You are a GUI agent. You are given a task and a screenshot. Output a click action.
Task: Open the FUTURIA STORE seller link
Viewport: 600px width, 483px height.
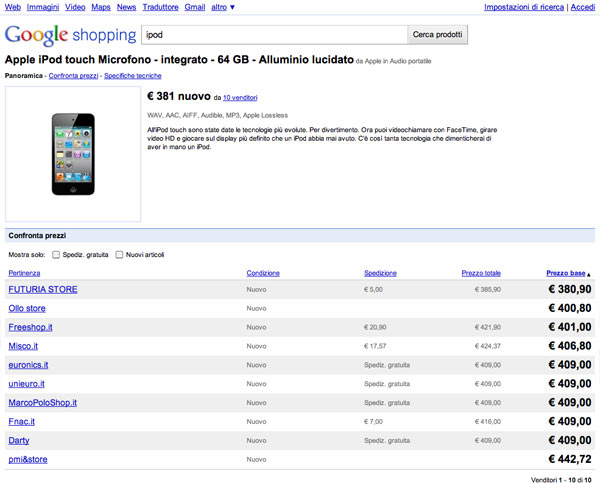[43, 290]
